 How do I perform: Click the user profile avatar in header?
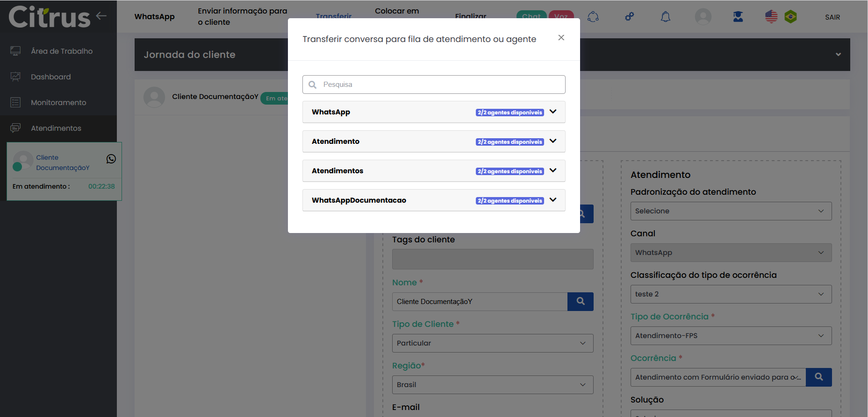point(703,17)
